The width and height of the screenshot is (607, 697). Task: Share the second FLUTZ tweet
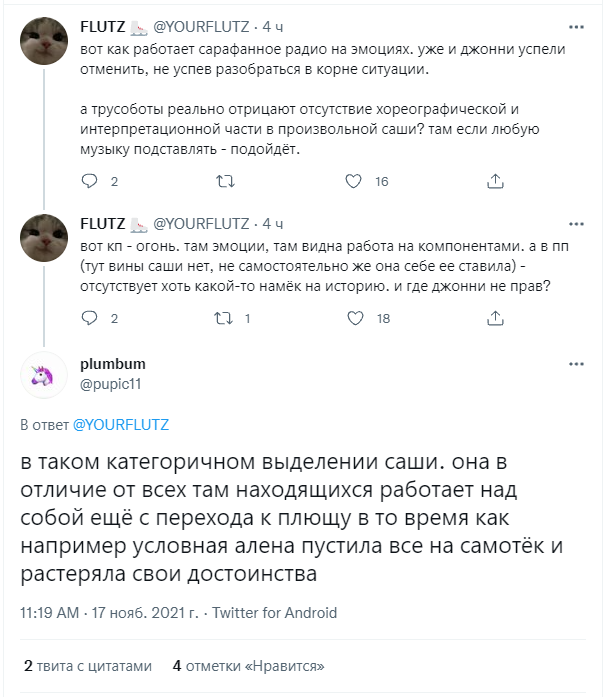click(494, 318)
